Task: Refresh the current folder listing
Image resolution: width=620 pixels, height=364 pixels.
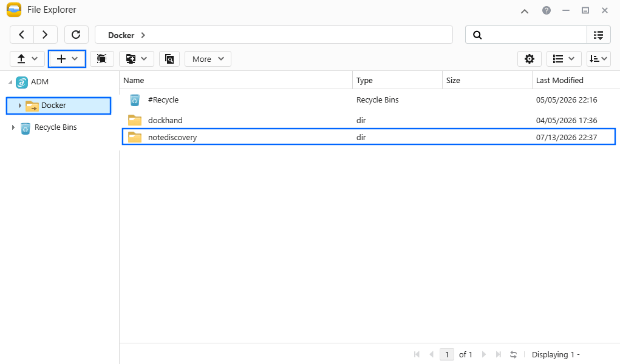Action: [x=77, y=35]
